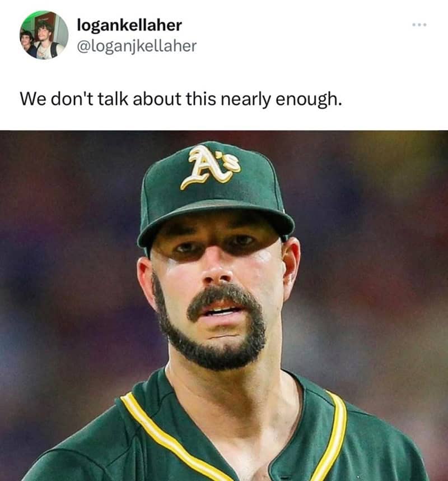
Task: Open the attached baseball player photo
Action: click(224, 306)
